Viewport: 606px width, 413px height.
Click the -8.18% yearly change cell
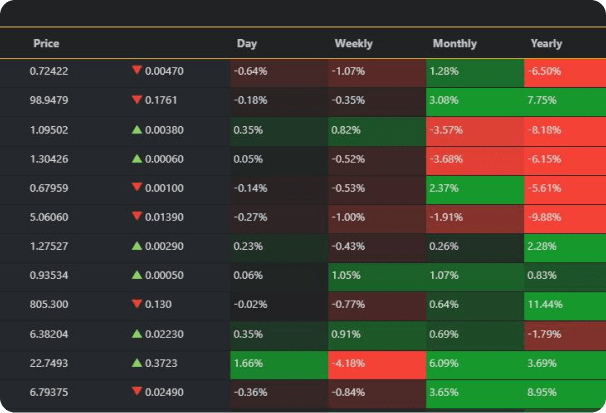[565, 131]
